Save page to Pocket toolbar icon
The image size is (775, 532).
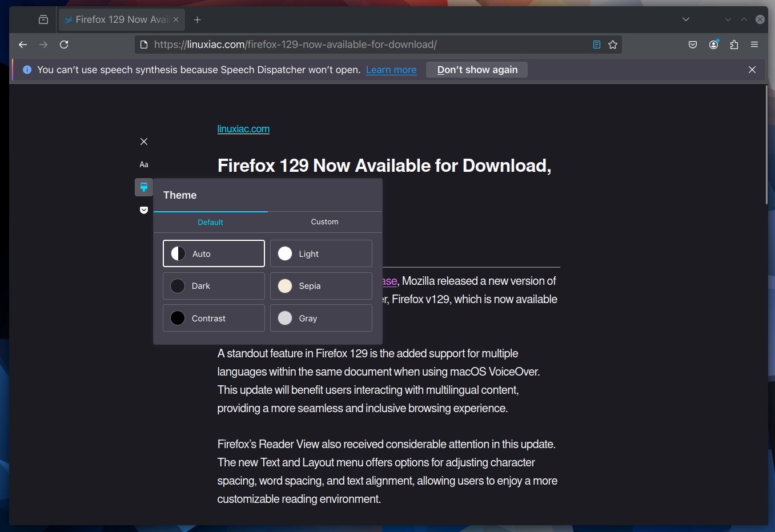pos(693,45)
